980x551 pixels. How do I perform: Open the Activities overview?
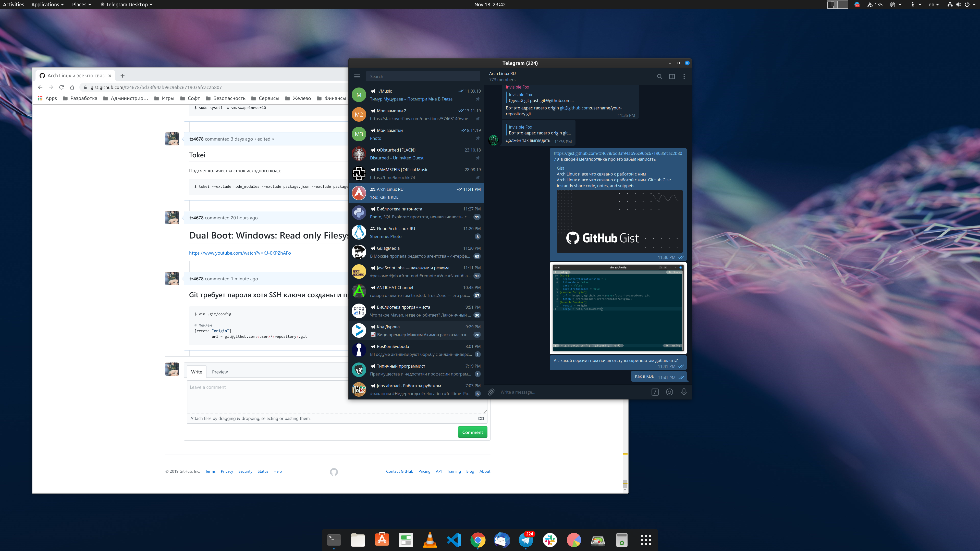point(13,5)
